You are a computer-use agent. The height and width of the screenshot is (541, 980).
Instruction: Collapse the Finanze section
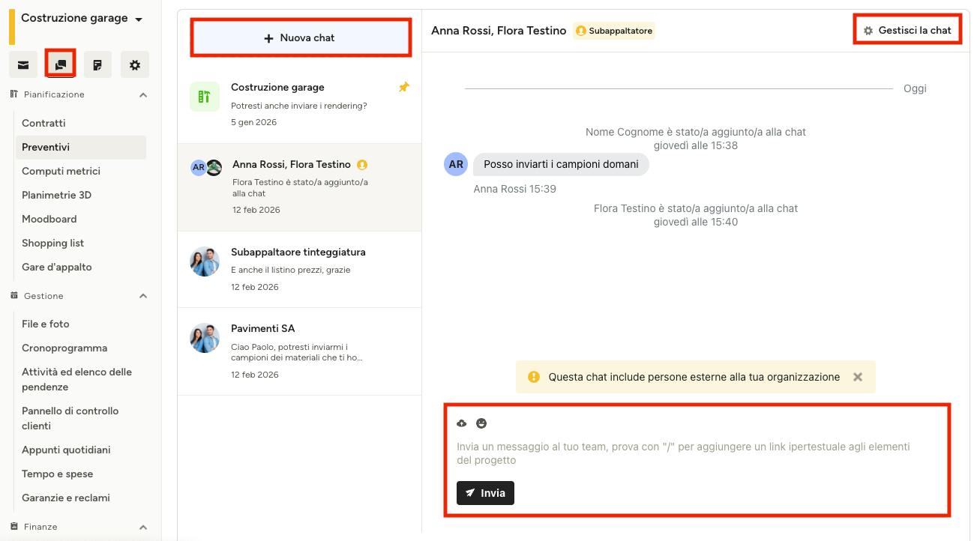143,527
